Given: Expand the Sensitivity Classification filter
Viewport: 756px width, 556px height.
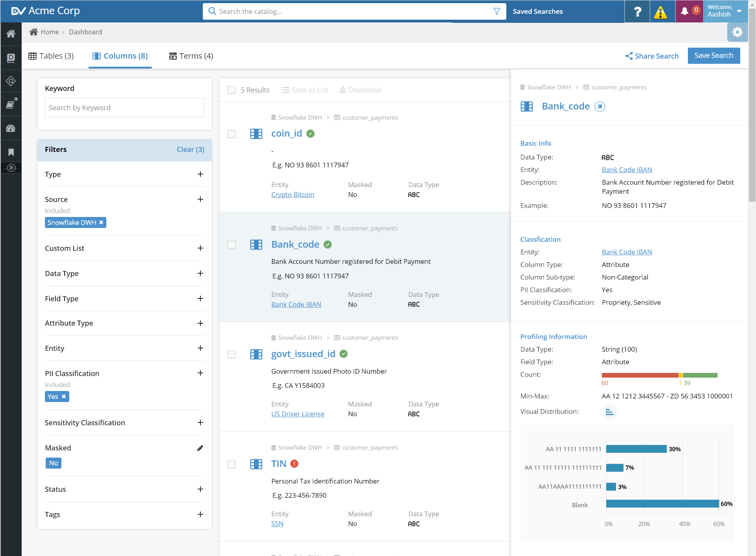Looking at the screenshot, I should 124,423.
